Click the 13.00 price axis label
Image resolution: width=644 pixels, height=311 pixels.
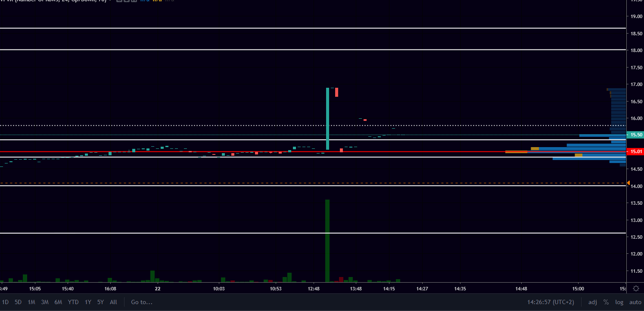tap(637, 220)
